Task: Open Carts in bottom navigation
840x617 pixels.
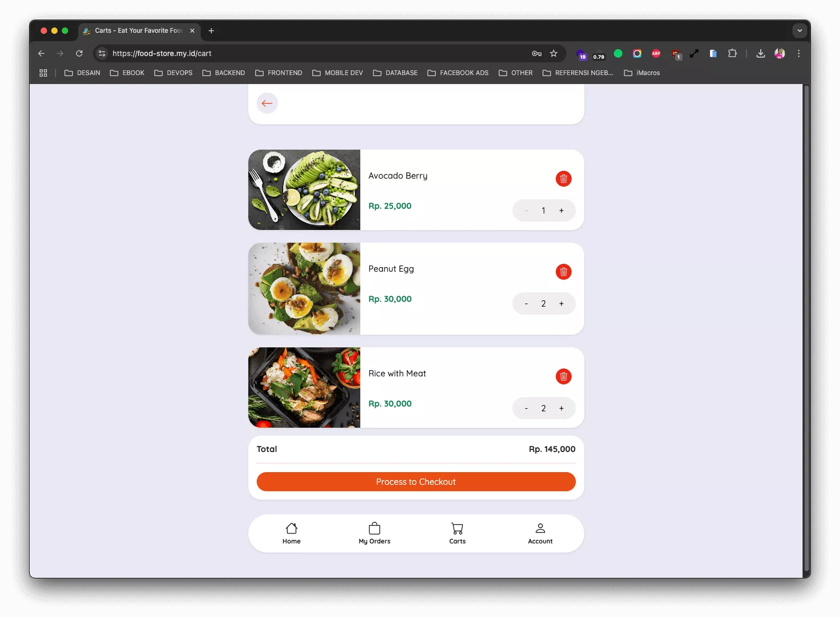Action: click(x=458, y=533)
